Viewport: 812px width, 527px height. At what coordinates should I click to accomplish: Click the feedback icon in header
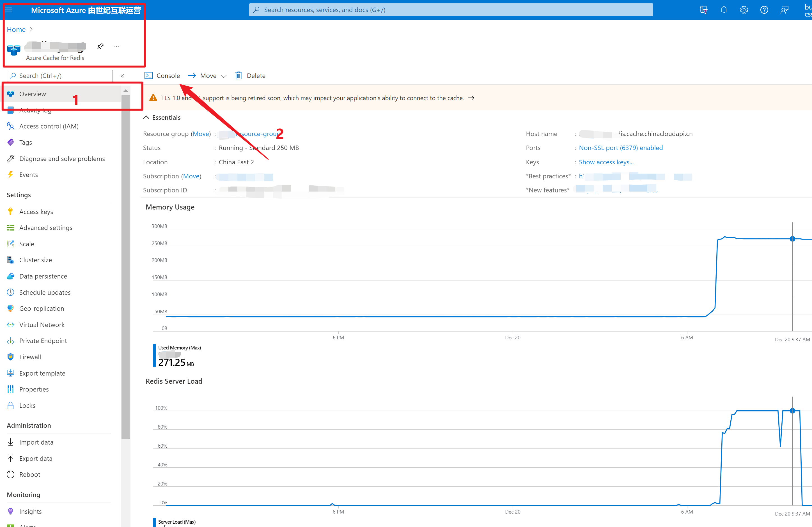coord(785,10)
